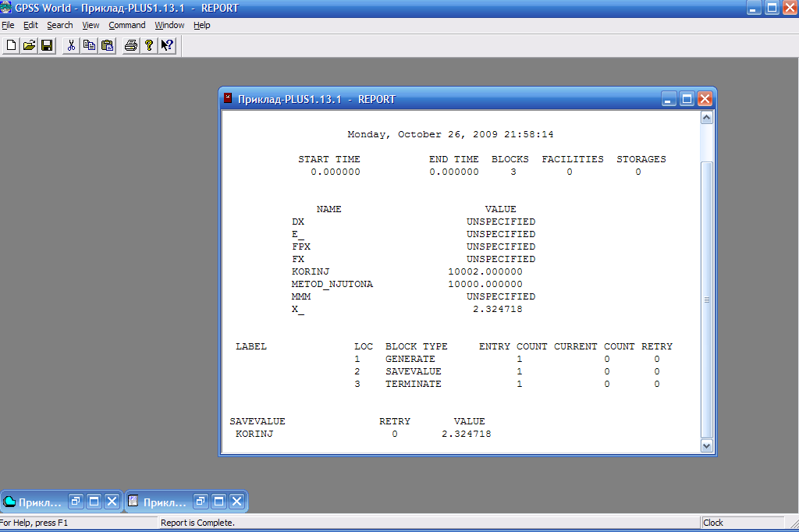Click the GENERATE block type row
Screen dimensions: 799x532
tap(410, 359)
